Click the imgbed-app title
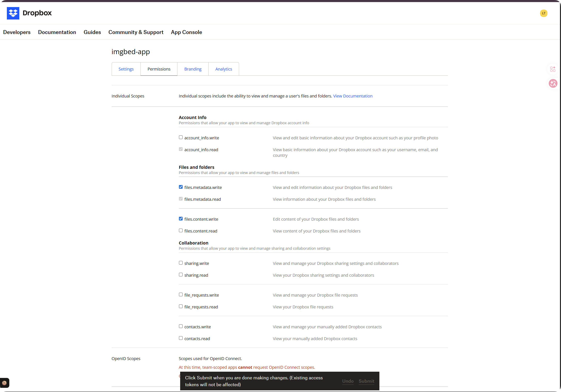Image resolution: width=561 pixels, height=392 pixels. (x=131, y=52)
